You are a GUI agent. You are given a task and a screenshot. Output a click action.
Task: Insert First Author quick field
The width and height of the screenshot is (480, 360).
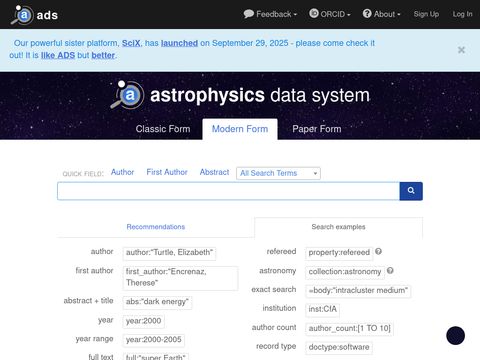[167, 172]
